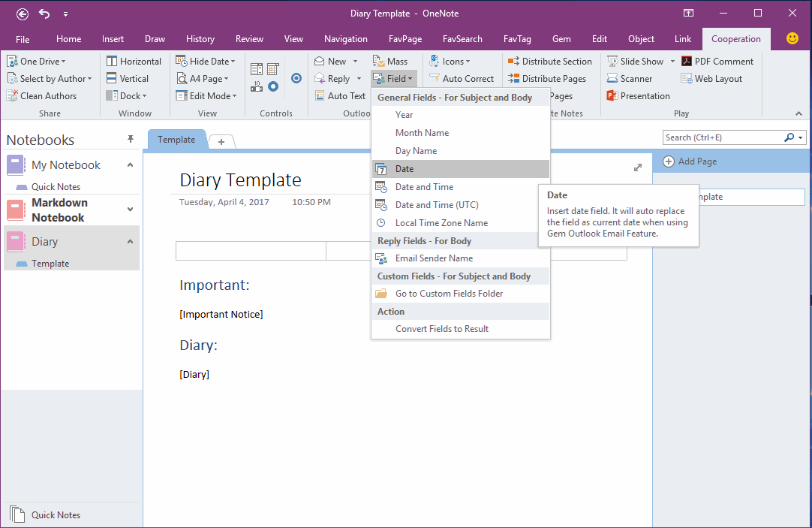Screen dimensions: 812x528
Task: Click Distribute Section
Action: point(549,61)
